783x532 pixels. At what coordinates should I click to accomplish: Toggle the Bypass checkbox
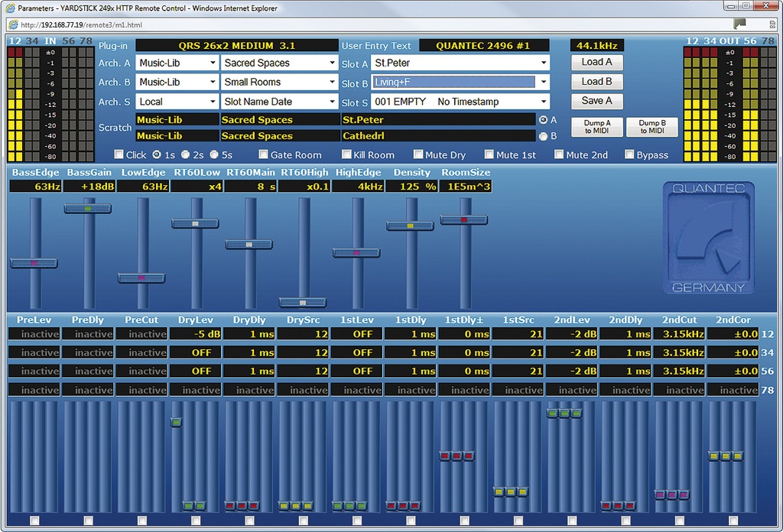click(x=630, y=154)
